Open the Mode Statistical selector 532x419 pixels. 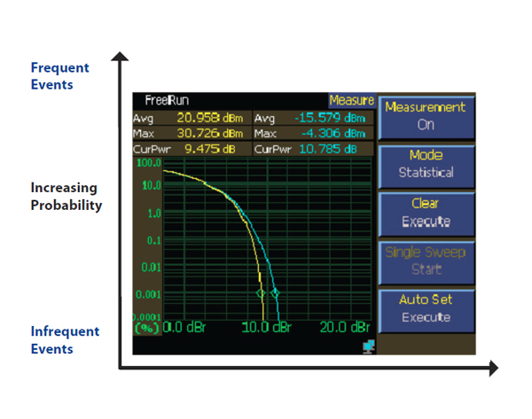(426, 164)
